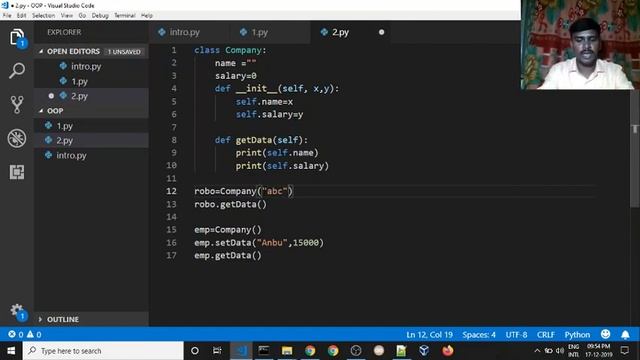Open the Help menu
Viewport: 640px width, 360px height.
147,16
